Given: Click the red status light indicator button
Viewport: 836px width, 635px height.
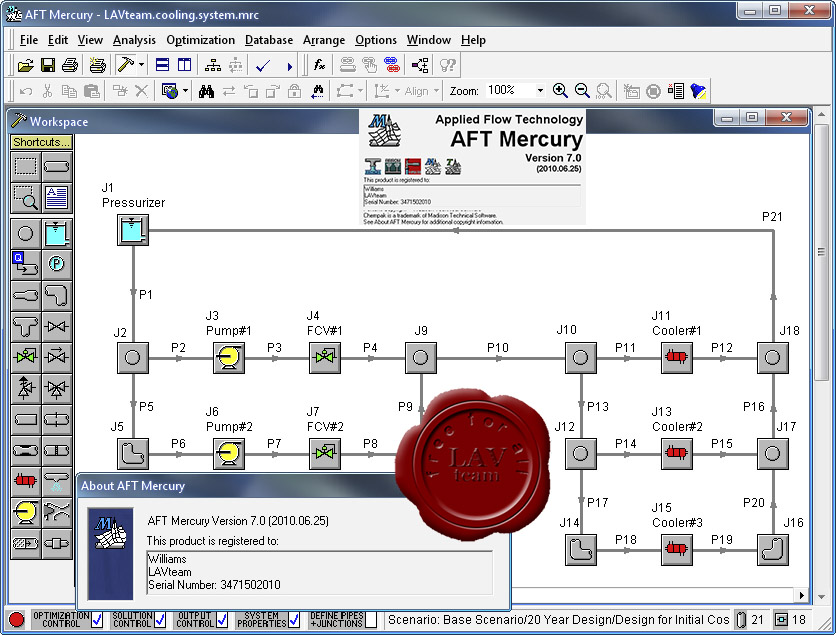Looking at the screenshot, I should point(17,620).
